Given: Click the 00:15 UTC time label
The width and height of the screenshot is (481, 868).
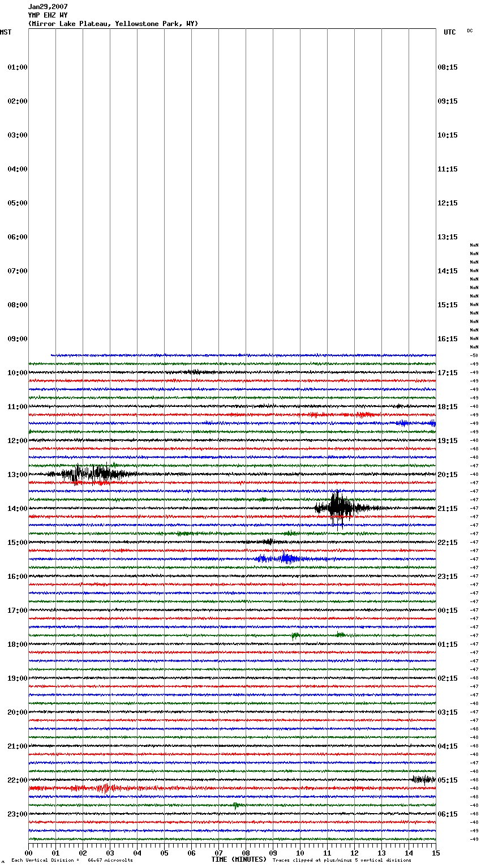Looking at the screenshot, I should [x=448, y=611].
